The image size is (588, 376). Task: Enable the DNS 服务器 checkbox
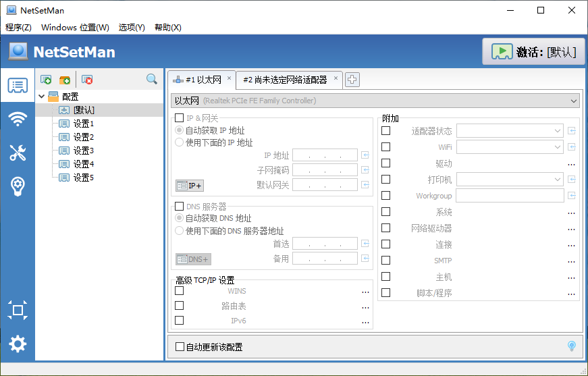(180, 206)
